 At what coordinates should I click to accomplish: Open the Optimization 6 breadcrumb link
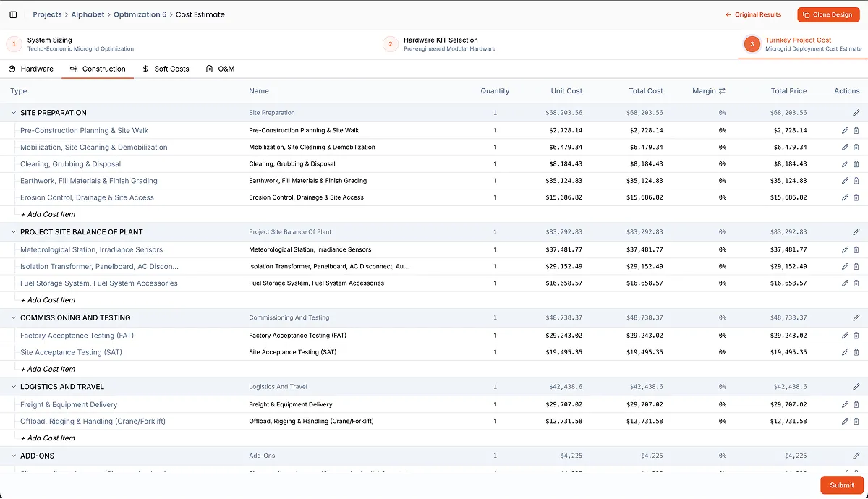coord(140,14)
